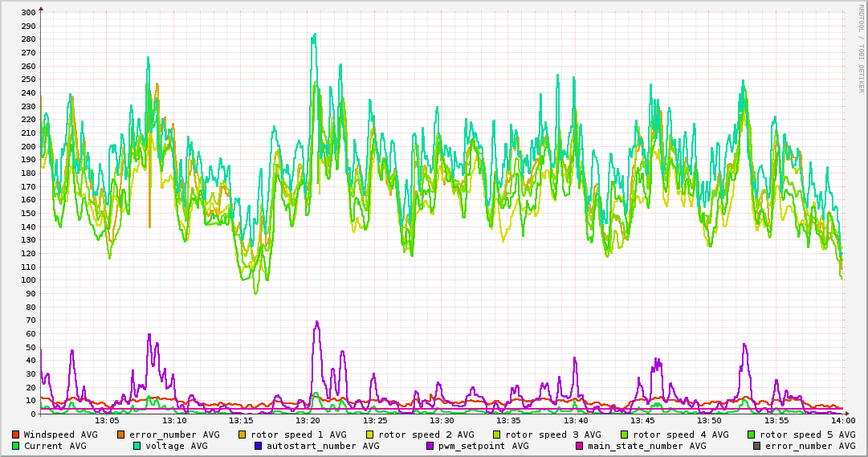Click the 13:50 time axis label
The width and height of the screenshot is (868, 457).
(x=710, y=421)
